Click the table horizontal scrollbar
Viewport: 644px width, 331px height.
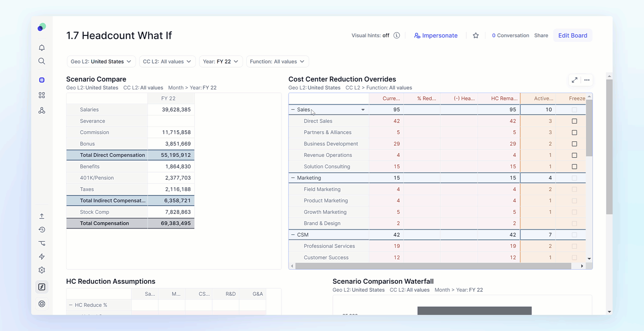tap(433, 266)
